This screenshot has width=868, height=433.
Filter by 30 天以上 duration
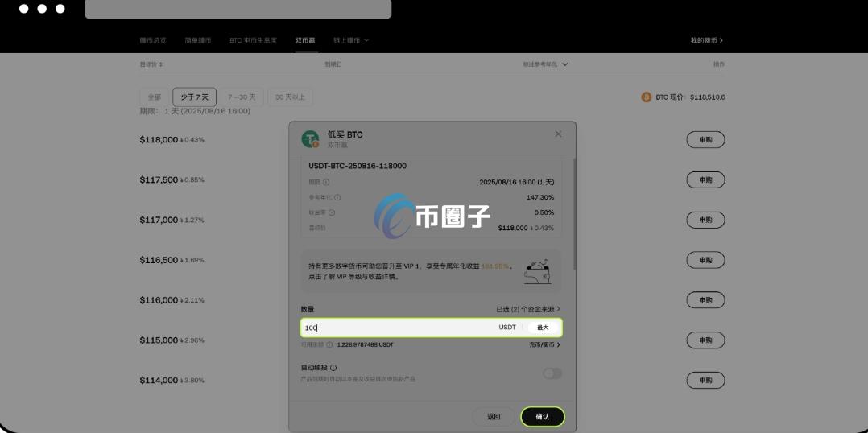coord(290,97)
